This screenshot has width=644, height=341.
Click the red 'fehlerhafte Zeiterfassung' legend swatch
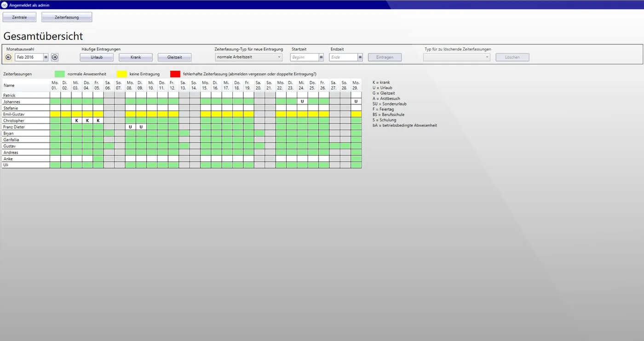point(175,74)
